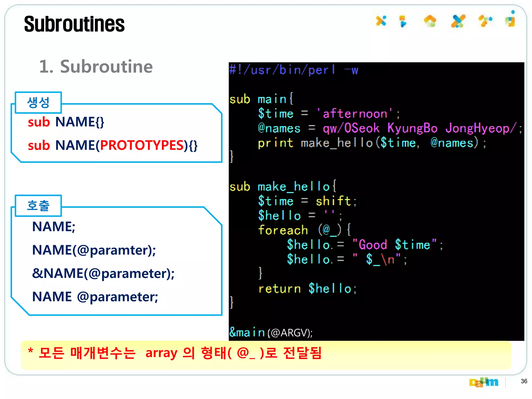The width and height of the screenshot is (532, 399).
Task: Click the '생성' label box
Action: click(x=38, y=103)
